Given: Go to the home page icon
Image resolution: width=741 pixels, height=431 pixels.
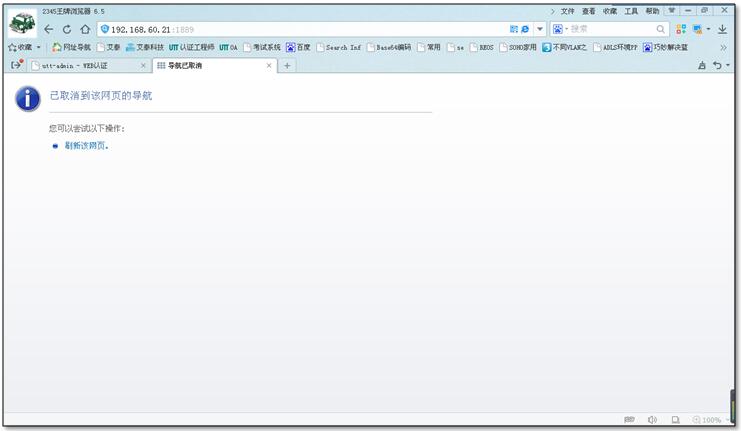Looking at the screenshot, I should (85, 29).
